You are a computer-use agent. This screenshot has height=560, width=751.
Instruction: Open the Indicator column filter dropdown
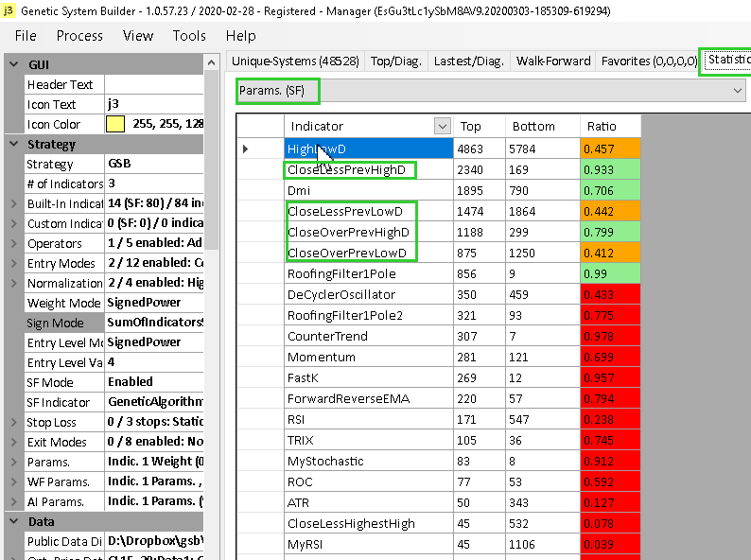442,126
